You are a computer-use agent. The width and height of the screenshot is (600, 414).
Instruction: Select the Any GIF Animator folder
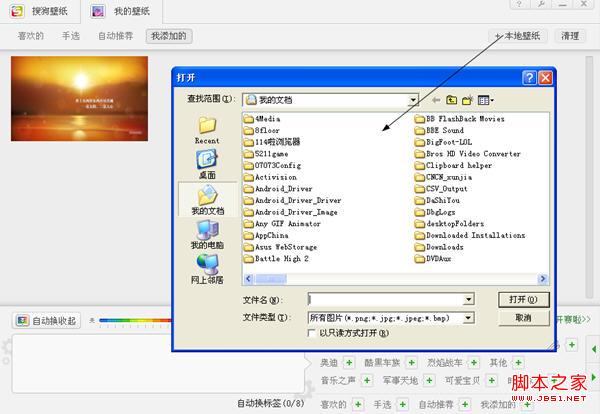(282, 223)
